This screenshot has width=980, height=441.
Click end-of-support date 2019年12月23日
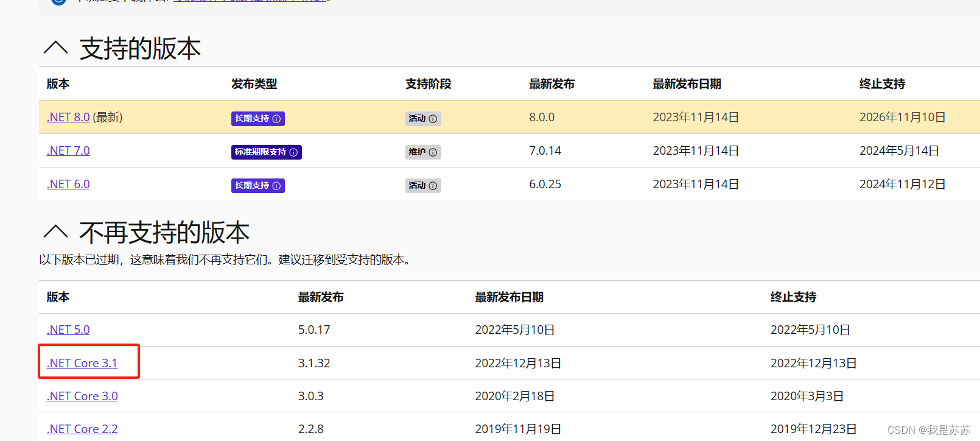814,429
